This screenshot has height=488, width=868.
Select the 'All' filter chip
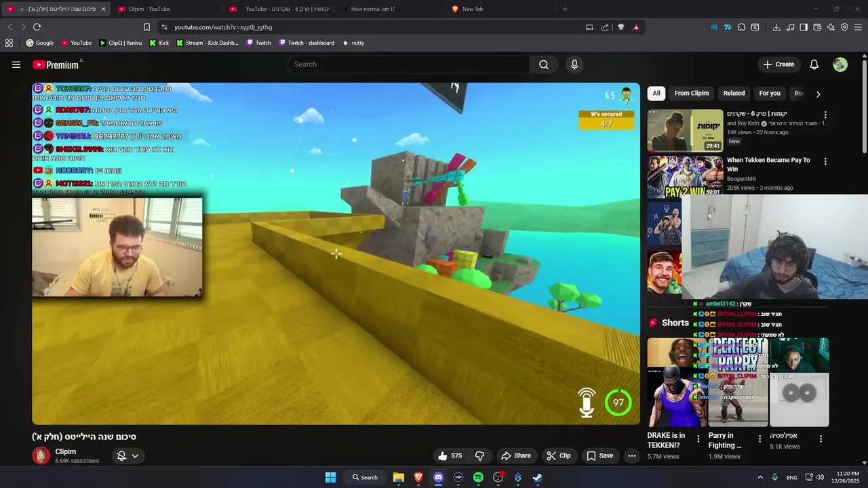pyautogui.click(x=656, y=94)
